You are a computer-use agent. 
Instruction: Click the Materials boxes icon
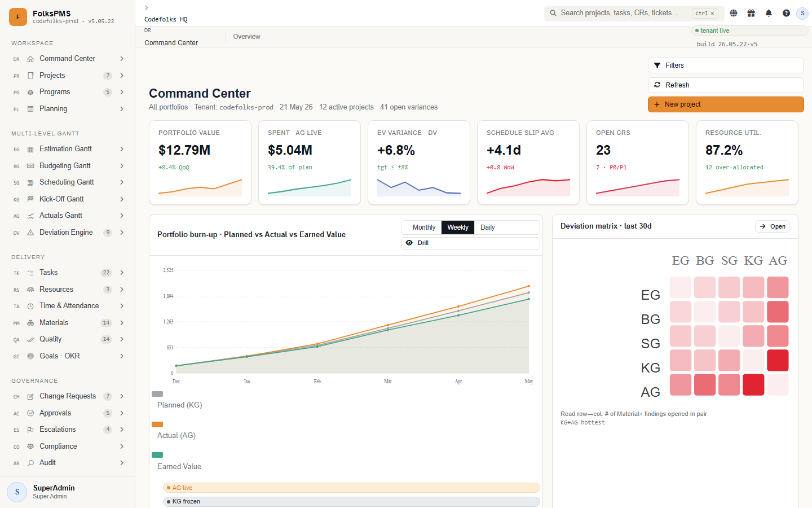(x=30, y=323)
